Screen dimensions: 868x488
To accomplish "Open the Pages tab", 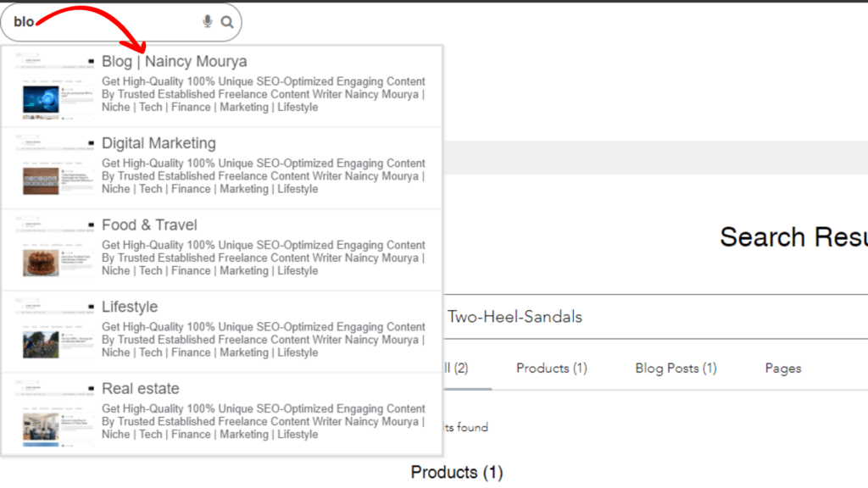I will [782, 368].
